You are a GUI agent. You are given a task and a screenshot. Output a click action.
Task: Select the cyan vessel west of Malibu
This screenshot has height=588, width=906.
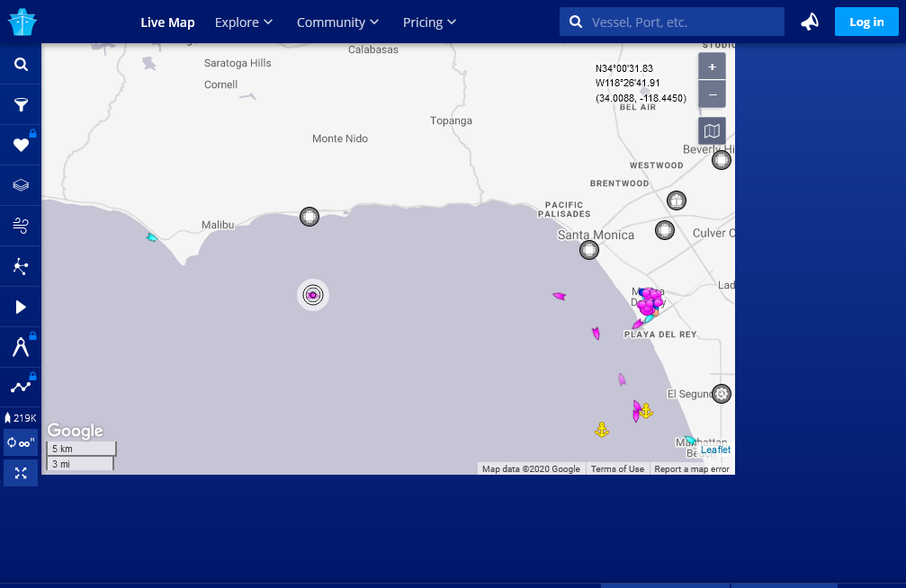151,236
